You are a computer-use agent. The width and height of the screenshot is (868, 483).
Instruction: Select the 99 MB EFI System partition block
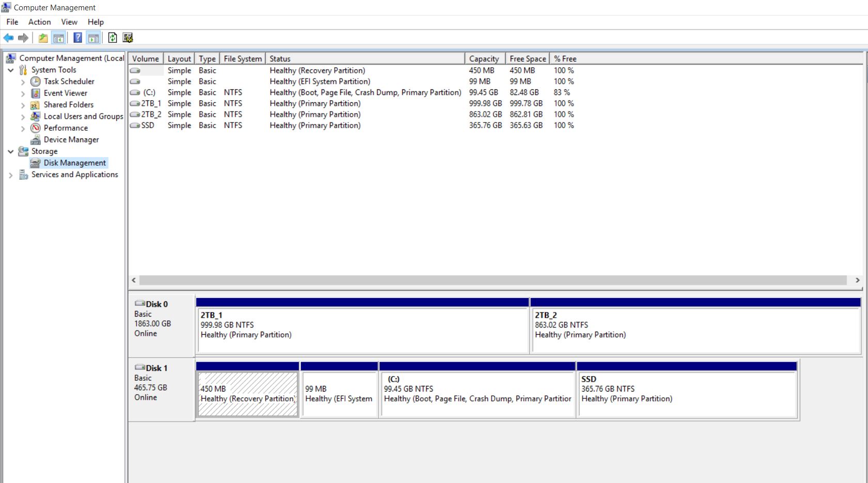pyautogui.click(x=339, y=389)
